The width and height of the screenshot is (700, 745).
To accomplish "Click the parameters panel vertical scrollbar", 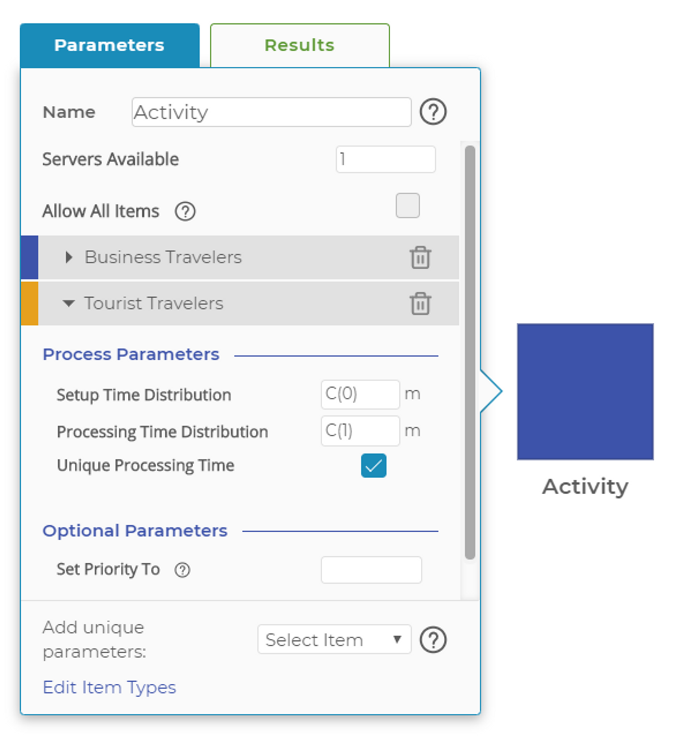I will [470, 352].
